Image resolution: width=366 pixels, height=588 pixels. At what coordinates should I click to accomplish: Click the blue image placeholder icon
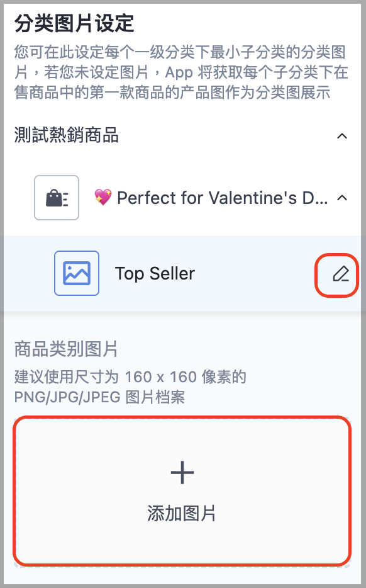(77, 273)
